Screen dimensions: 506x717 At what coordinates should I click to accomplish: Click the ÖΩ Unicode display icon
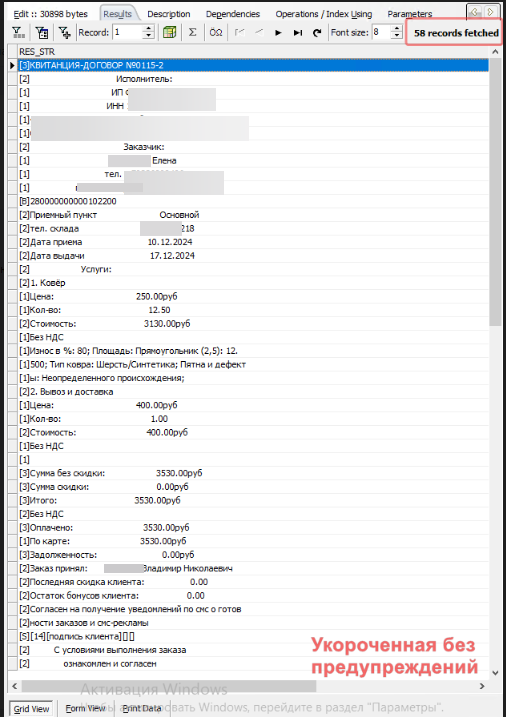click(x=215, y=32)
